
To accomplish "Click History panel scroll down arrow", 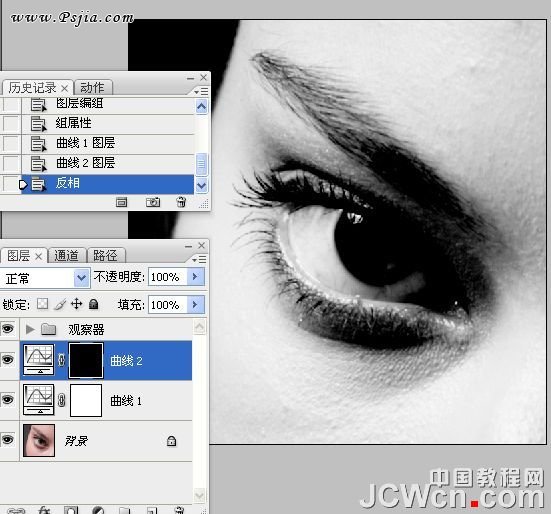I will coord(201,186).
